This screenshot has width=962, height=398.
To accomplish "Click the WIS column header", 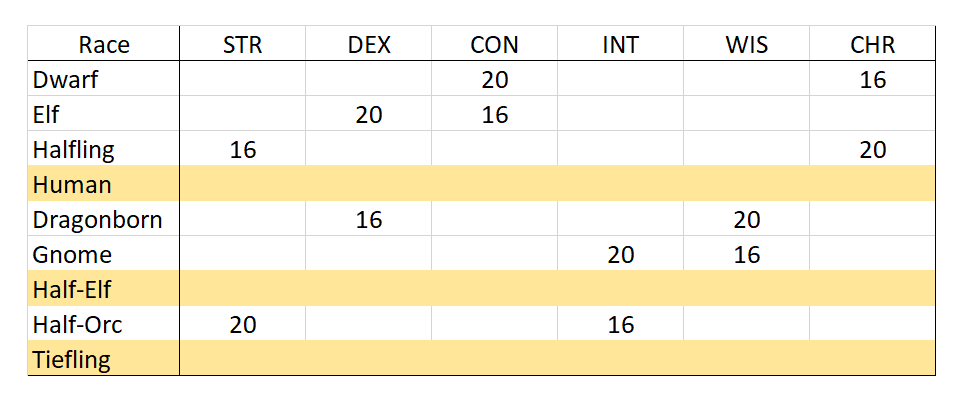I will [x=746, y=44].
